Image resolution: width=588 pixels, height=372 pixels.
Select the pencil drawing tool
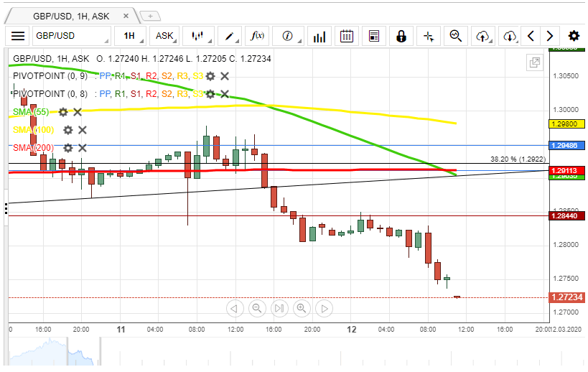click(229, 36)
